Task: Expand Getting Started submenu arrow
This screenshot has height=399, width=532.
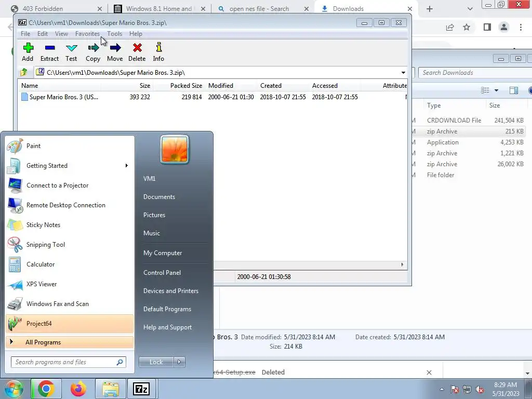Action: coord(127,166)
